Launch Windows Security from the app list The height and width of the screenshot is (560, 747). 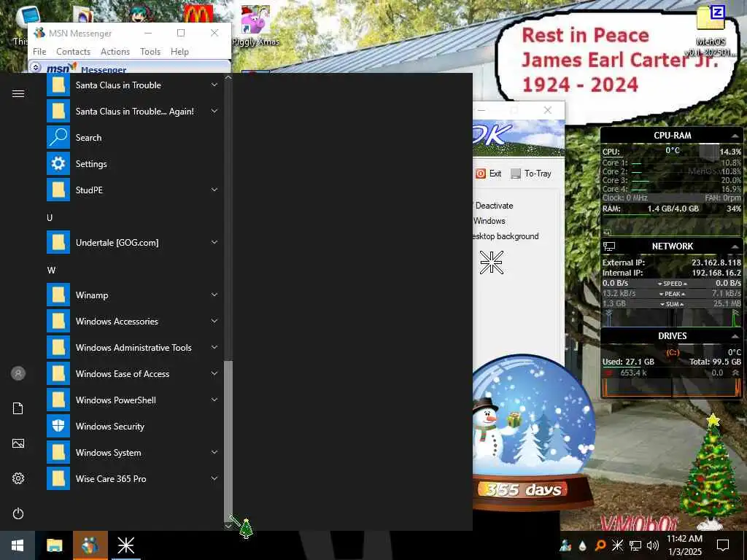point(133,426)
